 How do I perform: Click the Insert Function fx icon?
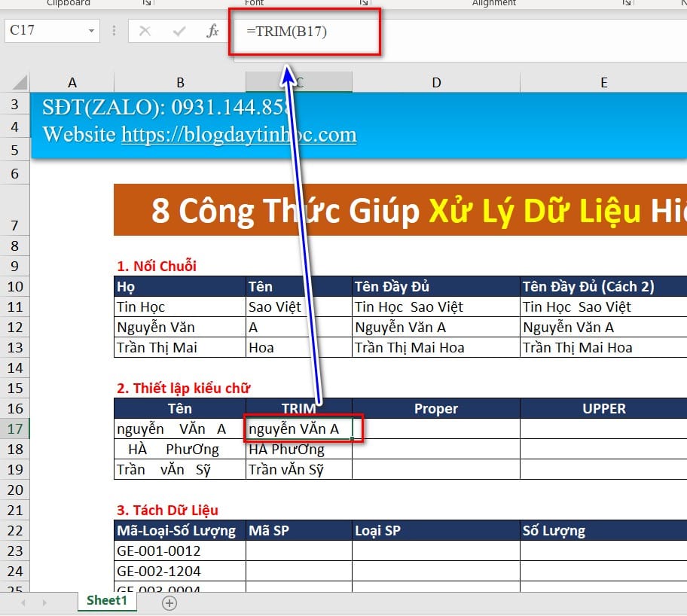[212, 31]
